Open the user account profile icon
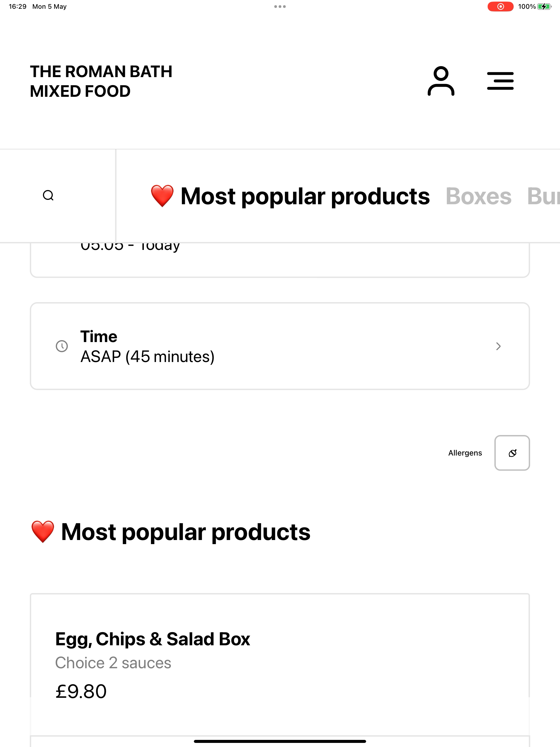The height and width of the screenshot is (747, 560). click(441, 81)
